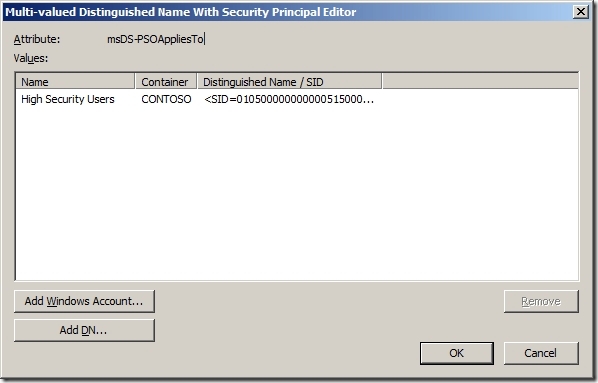Click divider between Container and Distinguished Name headers

(x=197, y=82)
